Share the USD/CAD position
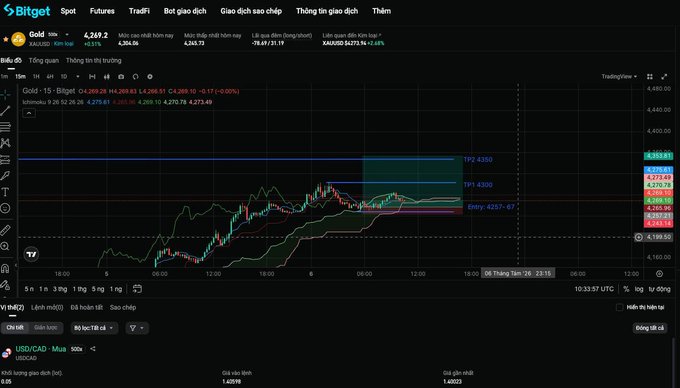This screenshot has width=680, height=388. 93,349
